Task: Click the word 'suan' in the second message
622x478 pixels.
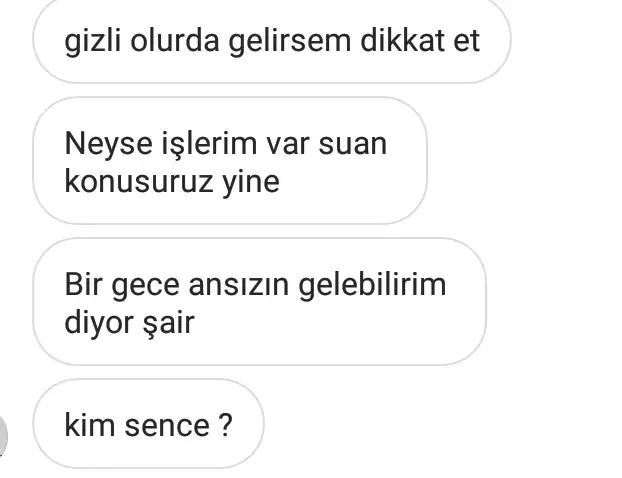Action: pyautogui.click(x=353, y=144)
